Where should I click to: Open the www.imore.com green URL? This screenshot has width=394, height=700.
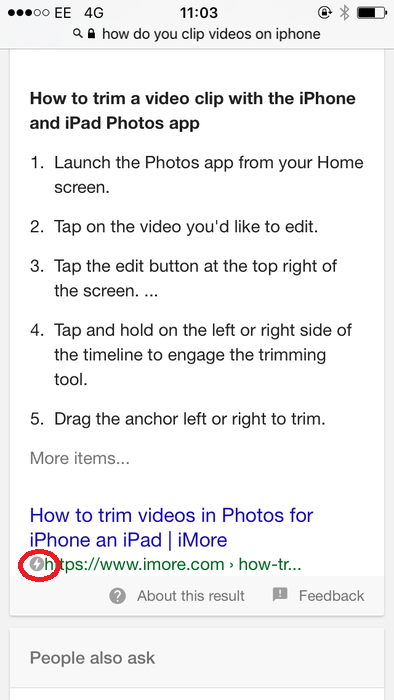pyautogui.click(x=173, y=564)
